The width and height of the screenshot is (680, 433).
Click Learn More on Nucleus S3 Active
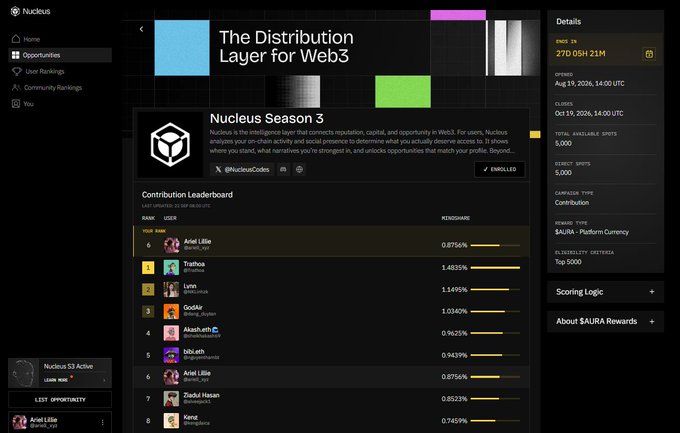(x=56, y=380)
